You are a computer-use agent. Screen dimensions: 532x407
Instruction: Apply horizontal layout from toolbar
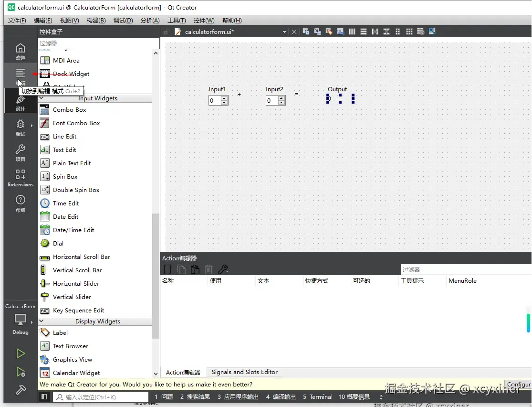coord(352,32)
